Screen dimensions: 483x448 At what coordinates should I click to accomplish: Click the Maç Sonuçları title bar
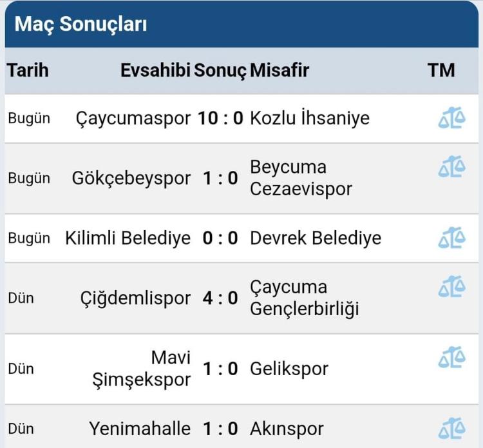click(x=81, y=24)
